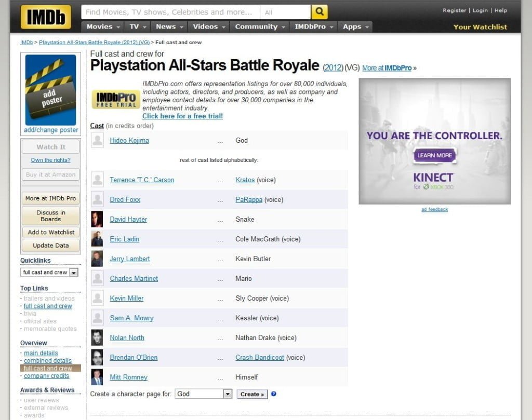The height and width of the screenshot is (420, 532).
Task: Click the ad feedback link
Action: (x=435, y=210)
